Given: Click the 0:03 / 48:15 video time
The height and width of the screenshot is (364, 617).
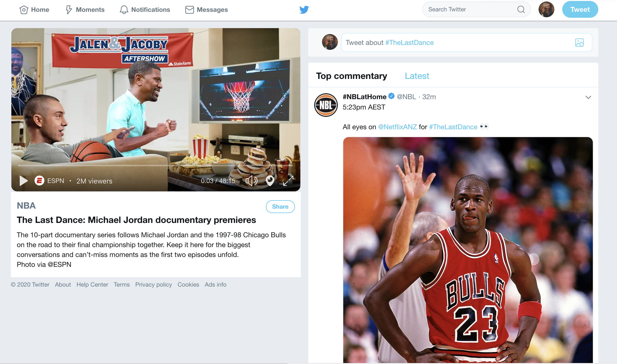Looking at the screenshot, I should pyautogui.click(x=218, y=181).
